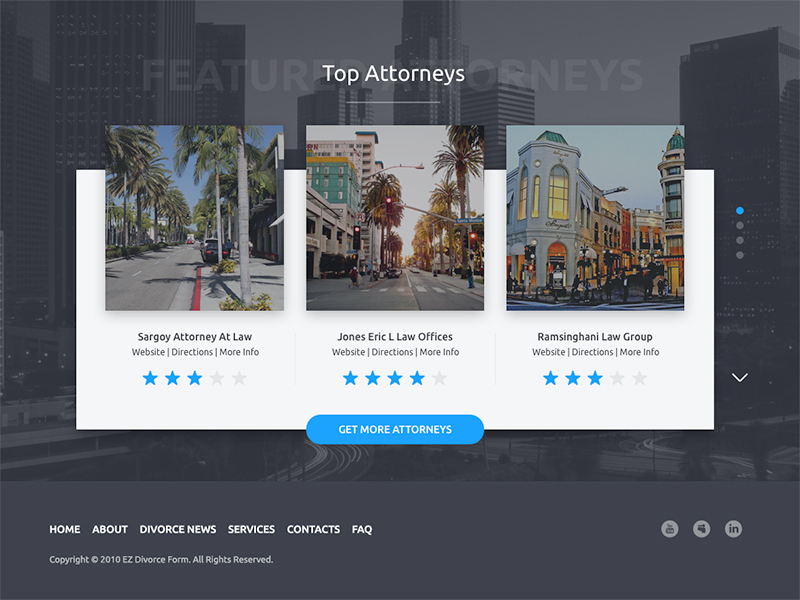The width and height of the screenshot is (800, 600).
Task: Select the last carousel pagination dot
Action: 740,255
